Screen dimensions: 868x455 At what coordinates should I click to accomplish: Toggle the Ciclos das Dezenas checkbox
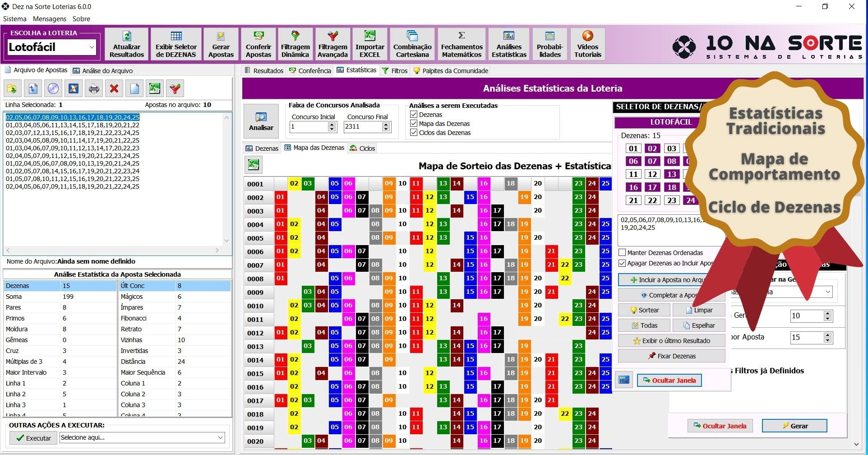click(x=414, y=132)
